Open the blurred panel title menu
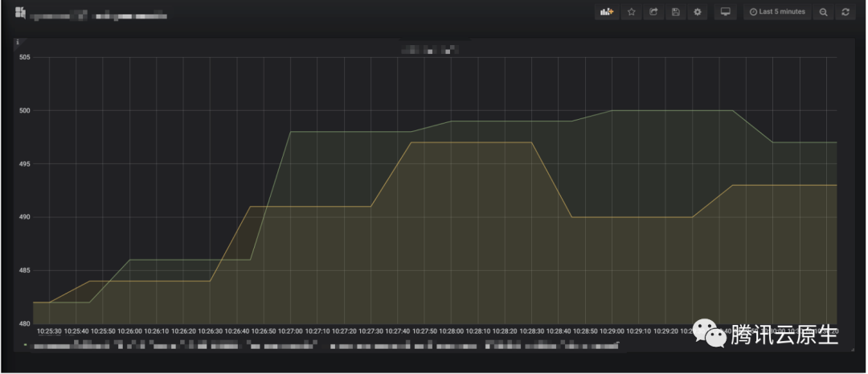 tap(429, 50)
